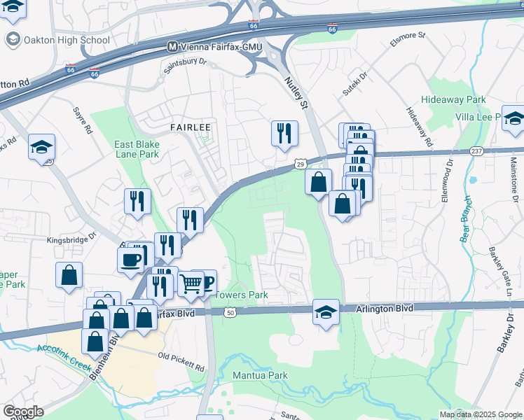Select the East Blake Lane Park label
This screenshot has height=420, width=524.
(x=137, y=149)
